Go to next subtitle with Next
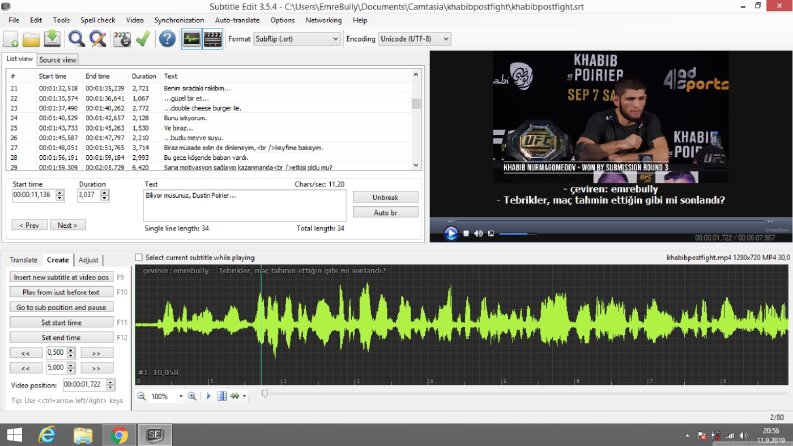The image size is (793, 446). tap(67, 225)
